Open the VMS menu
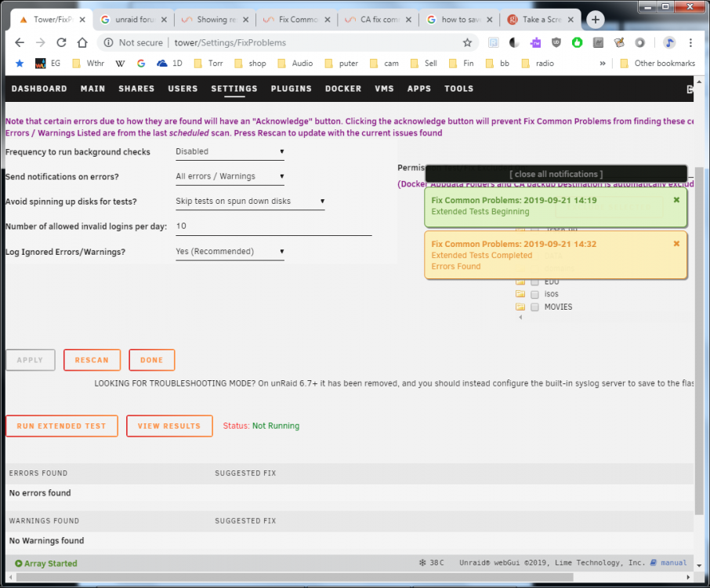Image resolution: width=710 pixels, height=588 pixels. point(385,89)
